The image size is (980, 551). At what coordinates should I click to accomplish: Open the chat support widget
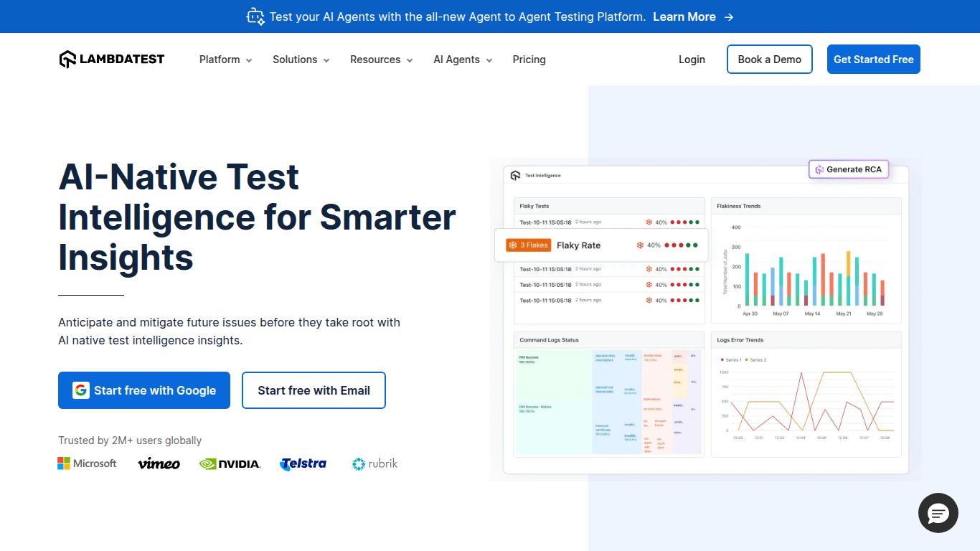938,513
